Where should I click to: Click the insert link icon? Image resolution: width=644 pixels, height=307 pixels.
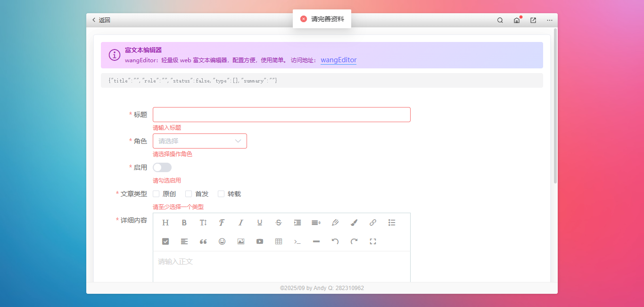pyautogui.click(x=373, y=223)
